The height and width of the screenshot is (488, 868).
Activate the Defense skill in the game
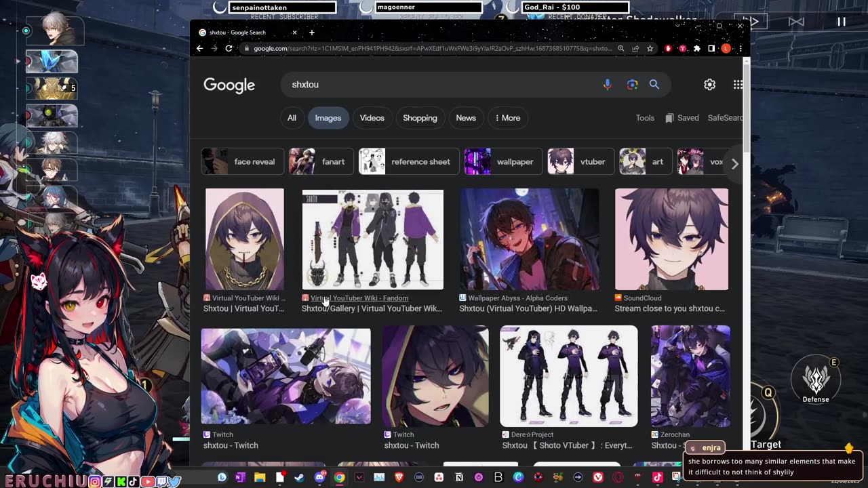[x=816, y=380]
